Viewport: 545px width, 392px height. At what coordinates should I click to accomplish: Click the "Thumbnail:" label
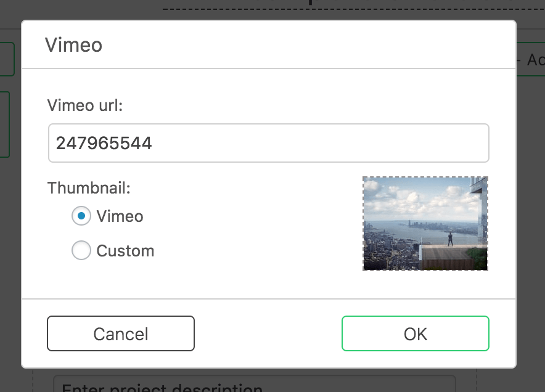point(89,188)
